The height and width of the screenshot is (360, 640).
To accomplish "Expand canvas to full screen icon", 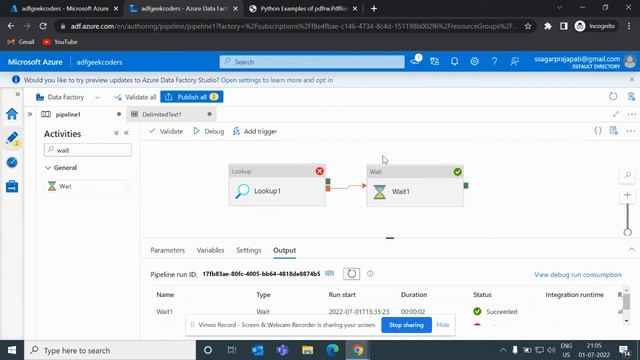I will [616, 114].
